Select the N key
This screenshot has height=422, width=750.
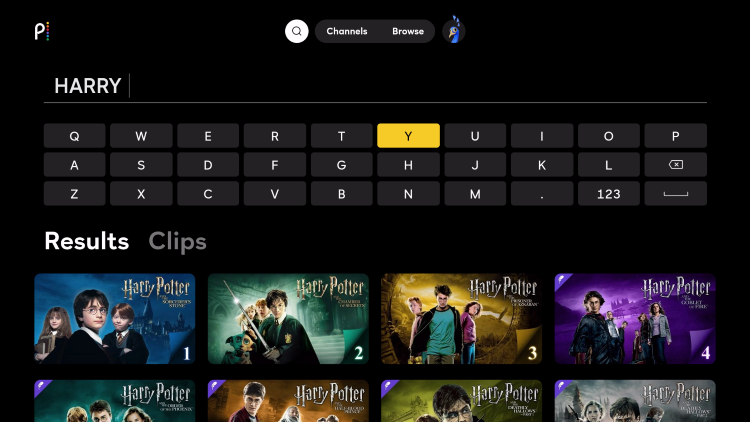[x=408, y=194]
